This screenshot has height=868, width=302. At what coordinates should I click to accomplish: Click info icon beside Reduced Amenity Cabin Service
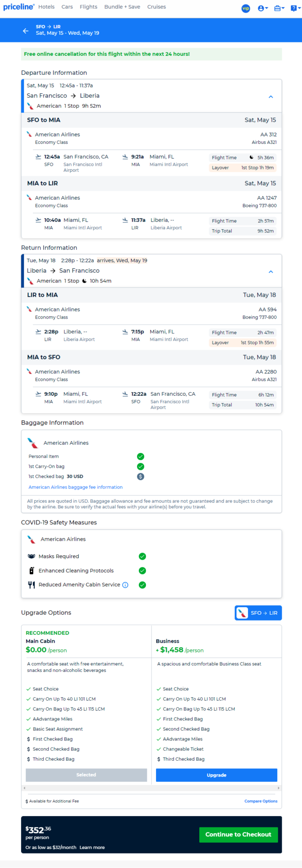(x=125, y=585)
